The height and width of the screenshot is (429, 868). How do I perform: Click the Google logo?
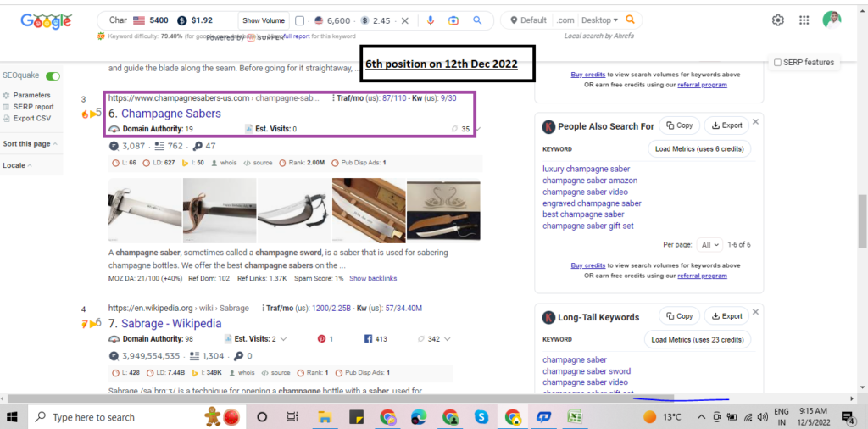[46, 21]
